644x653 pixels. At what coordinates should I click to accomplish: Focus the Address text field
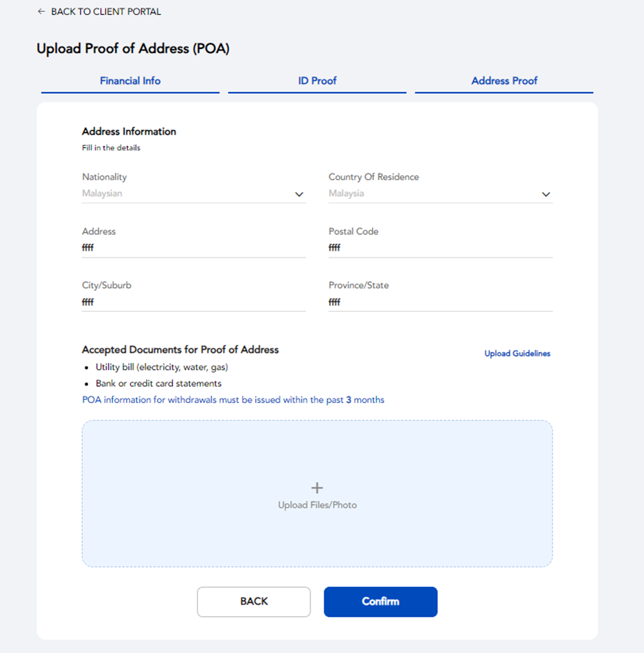(194, 249)
